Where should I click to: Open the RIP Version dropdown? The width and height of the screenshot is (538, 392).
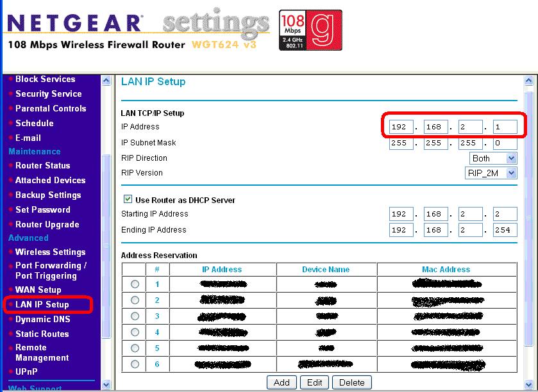tap(491, 173)
